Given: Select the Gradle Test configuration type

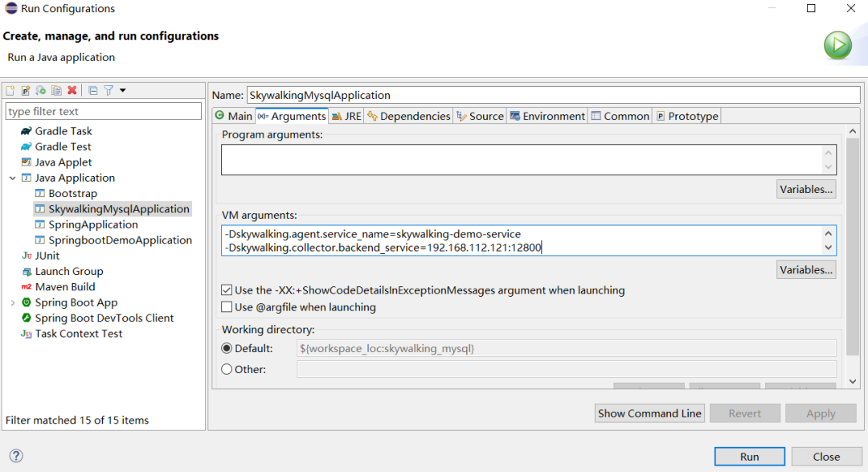Looking at the screenshot, I should (x=56, y=147).
